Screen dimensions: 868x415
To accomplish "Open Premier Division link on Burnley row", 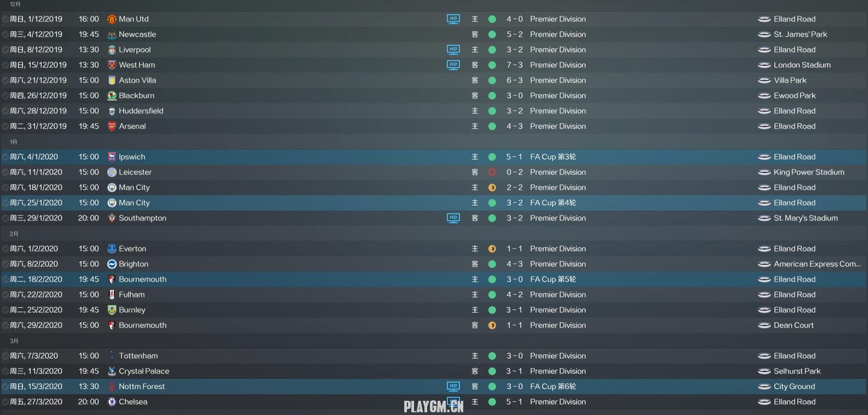I will [x=558, y=310].
